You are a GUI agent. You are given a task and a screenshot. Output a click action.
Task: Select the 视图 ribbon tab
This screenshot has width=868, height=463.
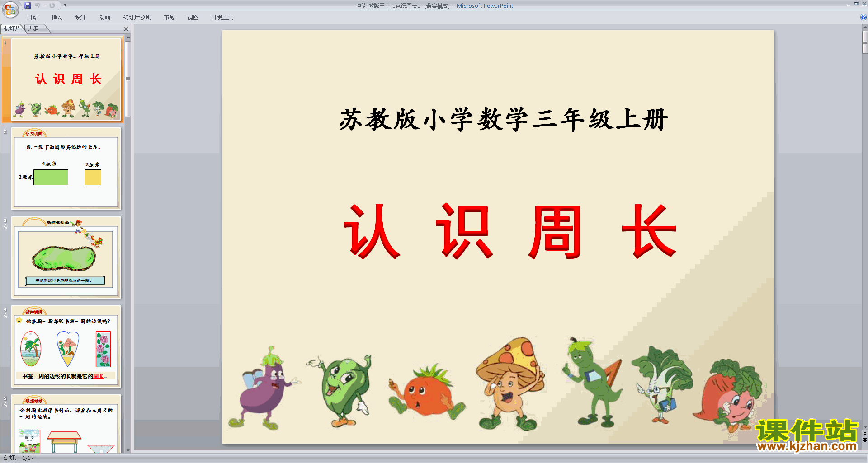[193, 18]
